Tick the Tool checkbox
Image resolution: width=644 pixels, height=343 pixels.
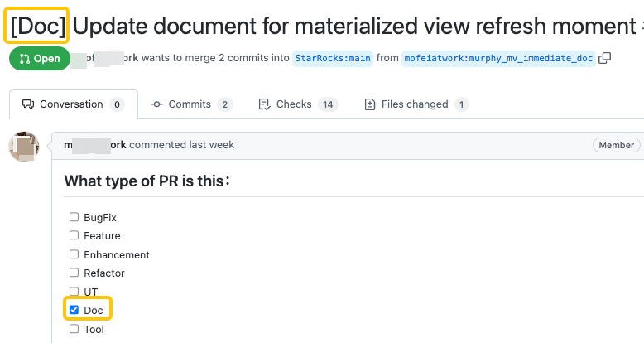click(x=74, y=329)
